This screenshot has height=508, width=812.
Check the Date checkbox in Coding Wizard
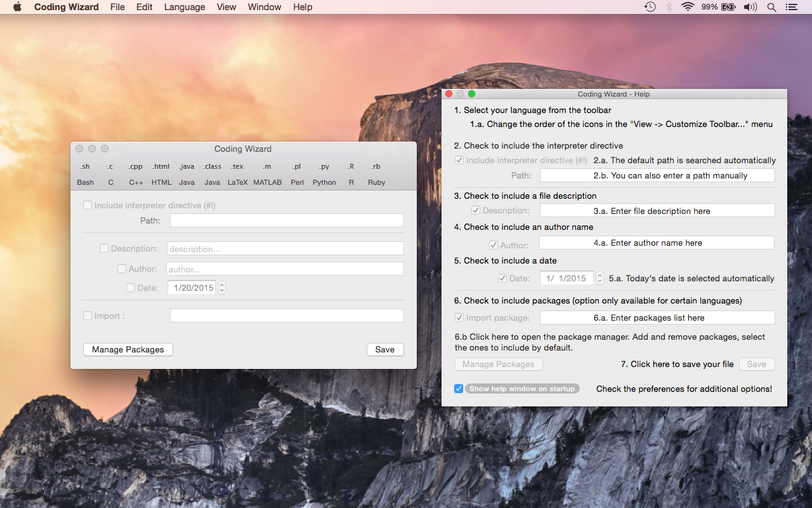point(131,288)
